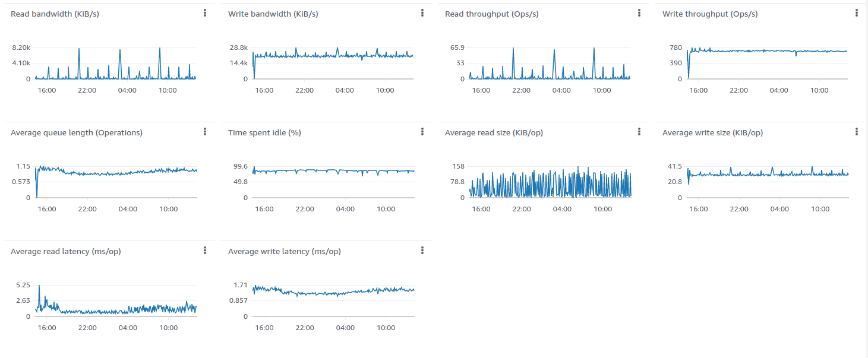Click the Read bandwidth (KiB/s) chart title
868x358 pixels.
pyautogui.click(x=55, y=14)
